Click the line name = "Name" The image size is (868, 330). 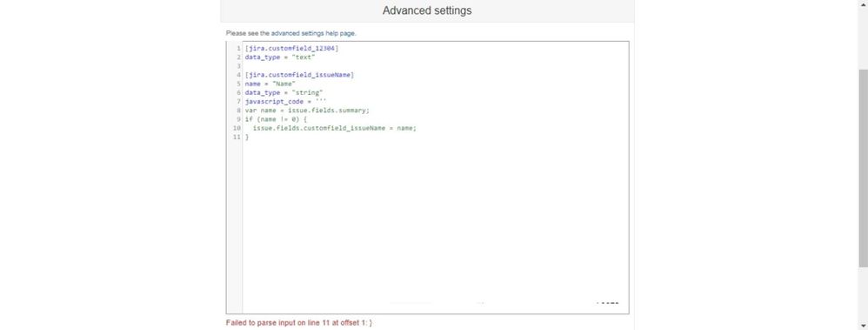tap(270, 84)
